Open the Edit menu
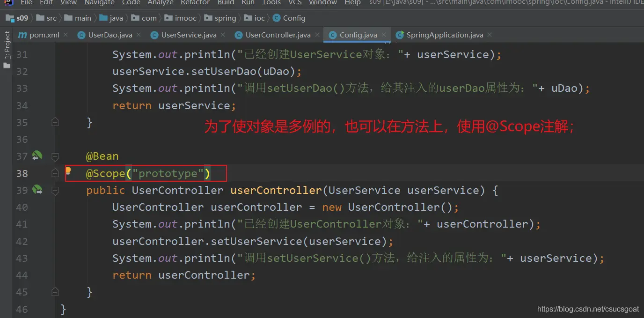The image size is (644, 318). tap(46, 2)
